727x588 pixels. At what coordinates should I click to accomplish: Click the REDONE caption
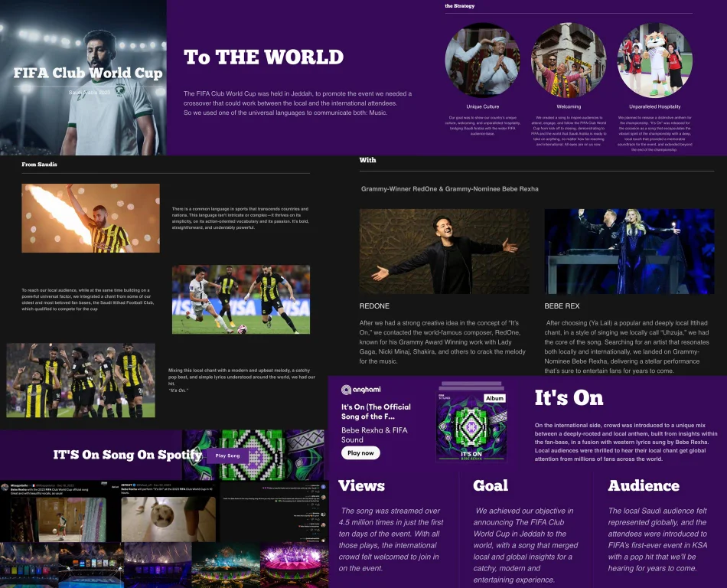(x=374, y=306)
